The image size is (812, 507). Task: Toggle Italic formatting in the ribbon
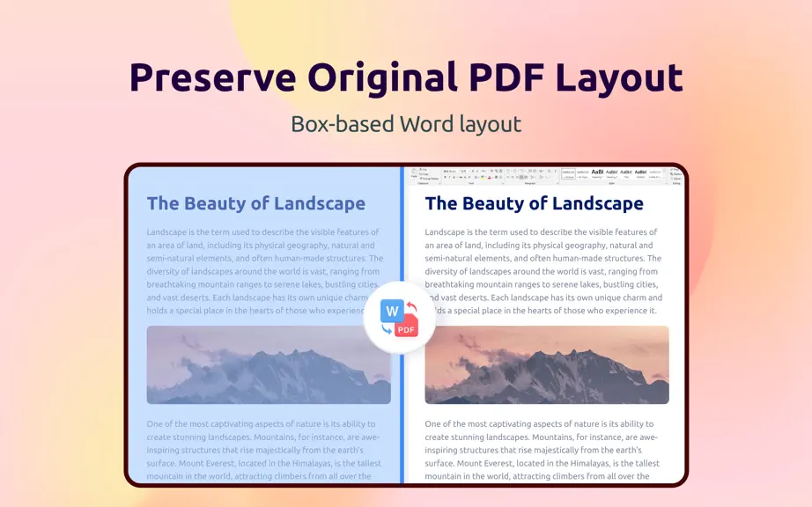click(x=449, y=178)
